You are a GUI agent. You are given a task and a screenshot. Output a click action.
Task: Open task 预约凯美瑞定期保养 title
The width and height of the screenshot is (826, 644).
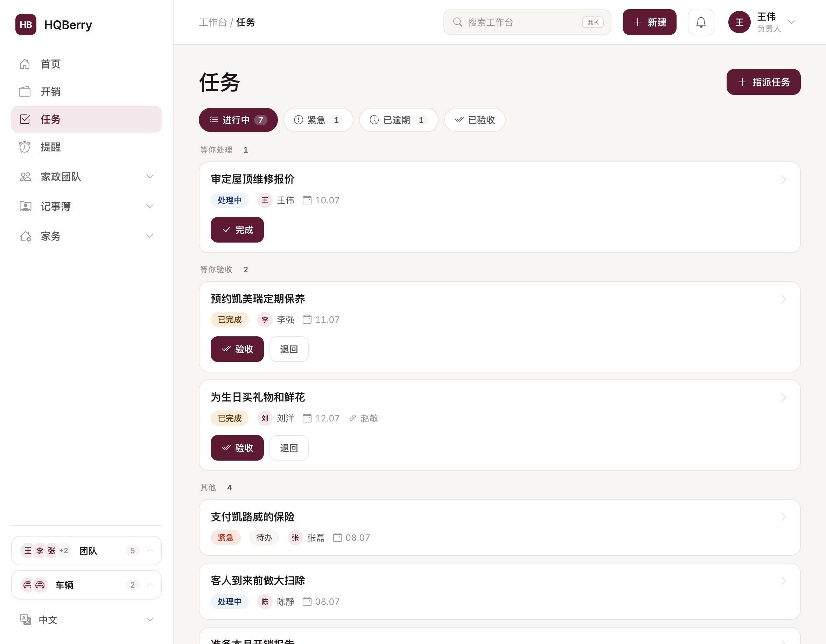(258, 299)
